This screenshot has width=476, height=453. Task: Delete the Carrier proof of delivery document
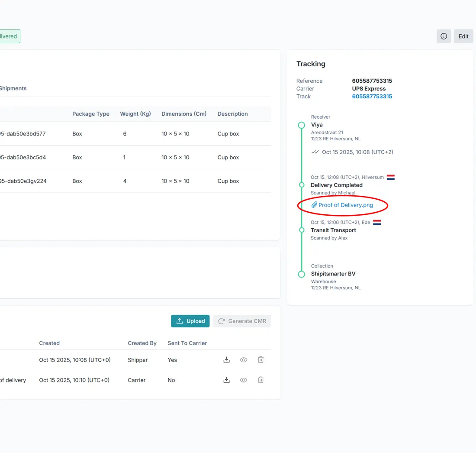261,380
